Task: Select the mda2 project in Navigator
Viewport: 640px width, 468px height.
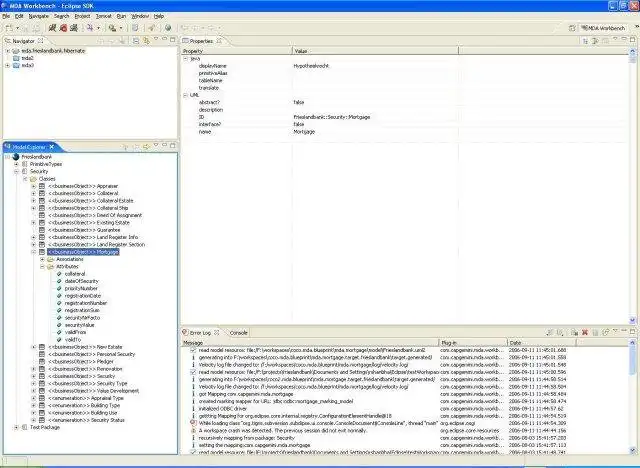Action: [x=27, y=58]
